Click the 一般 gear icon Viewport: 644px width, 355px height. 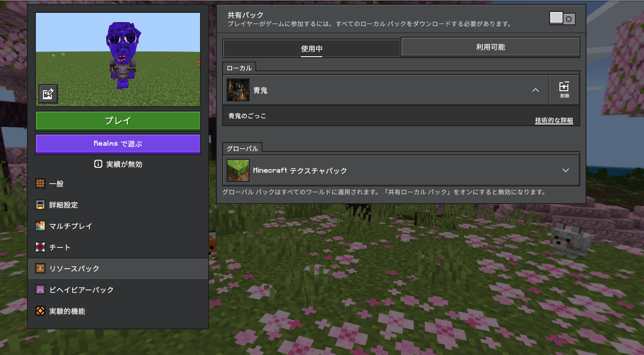tap(40, 184)
